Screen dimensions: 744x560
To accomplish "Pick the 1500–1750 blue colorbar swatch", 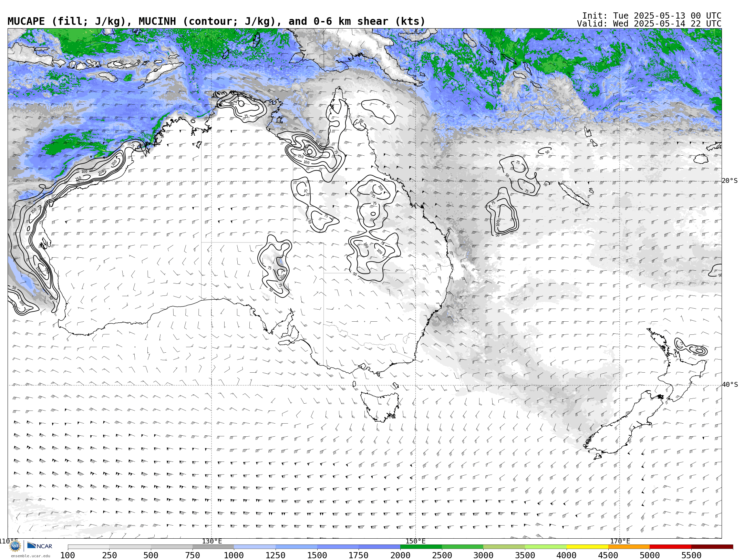I will click(x=338, y=547).
